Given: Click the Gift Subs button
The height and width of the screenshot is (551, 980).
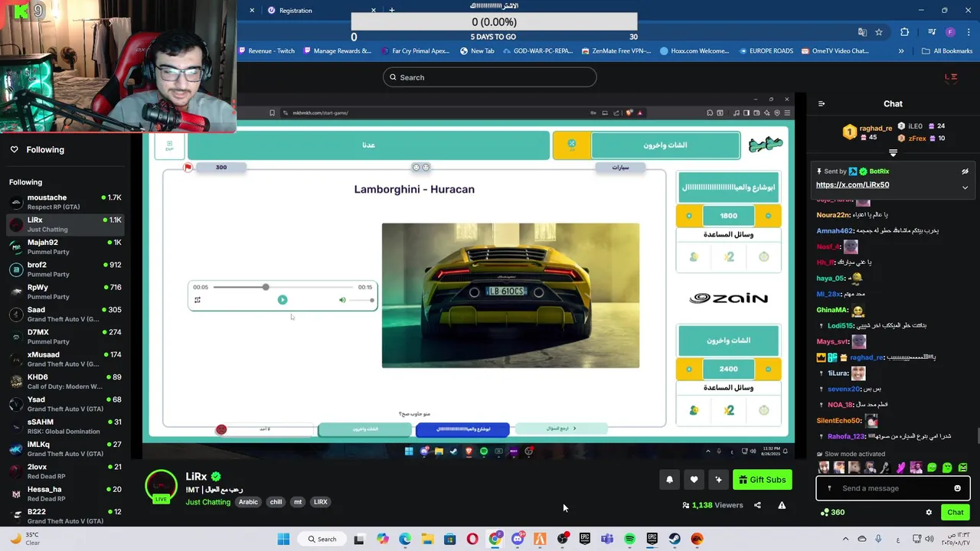Looking at the screenshot, I should (762, 480).
